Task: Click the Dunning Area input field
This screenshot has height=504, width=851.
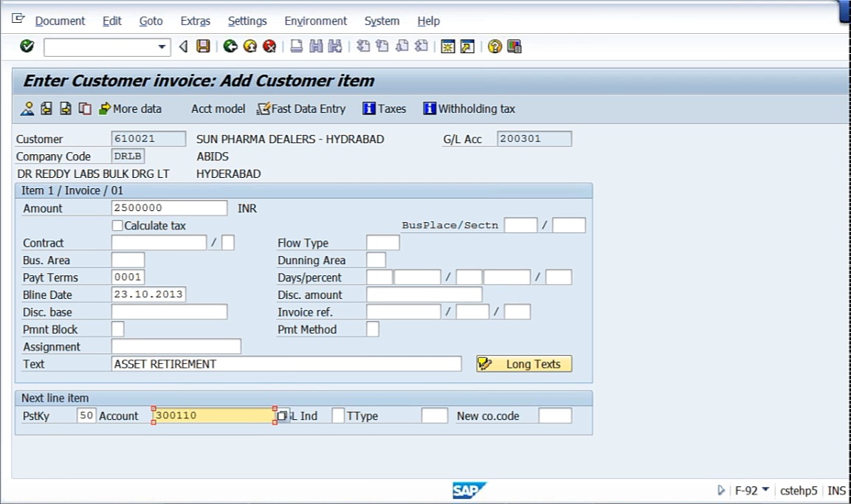Action: click(x=376, y=260)
